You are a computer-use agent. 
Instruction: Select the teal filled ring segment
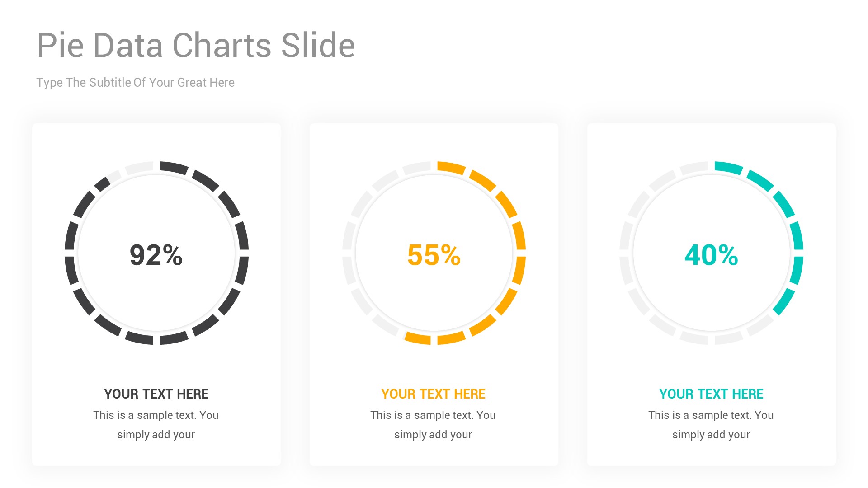[797, 235]
